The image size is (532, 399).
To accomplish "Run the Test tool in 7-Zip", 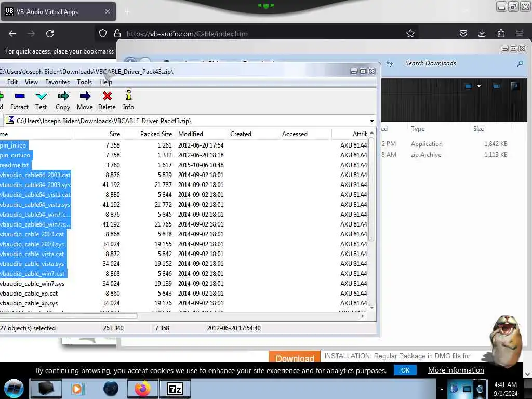I will tap(41, 101).
